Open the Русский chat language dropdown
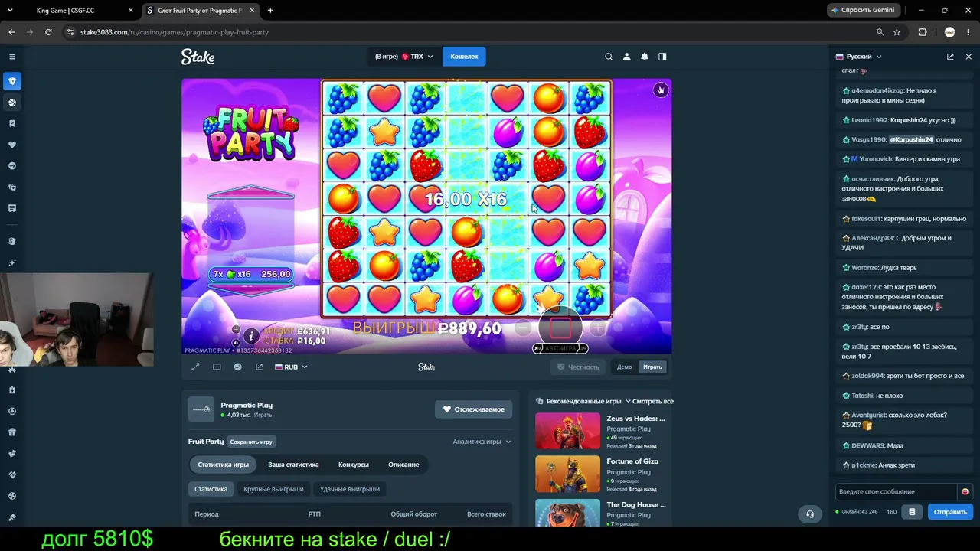The image size is (980, 551). click(859, 57)
